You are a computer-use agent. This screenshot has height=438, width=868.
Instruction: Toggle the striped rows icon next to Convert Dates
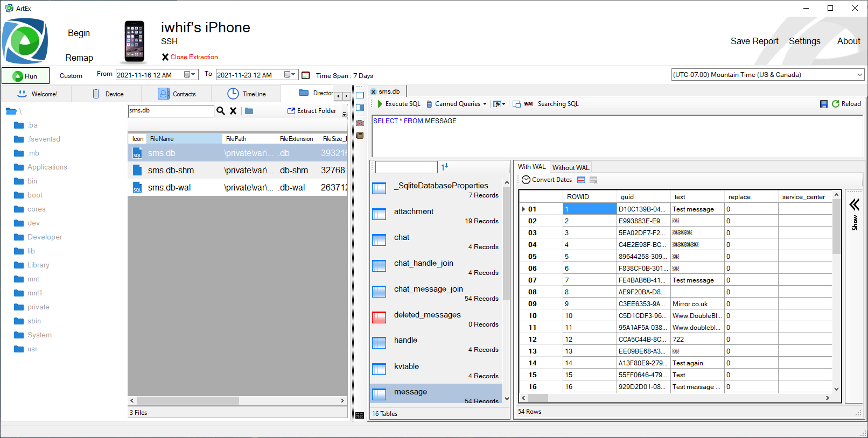click(x=581, y=180)
